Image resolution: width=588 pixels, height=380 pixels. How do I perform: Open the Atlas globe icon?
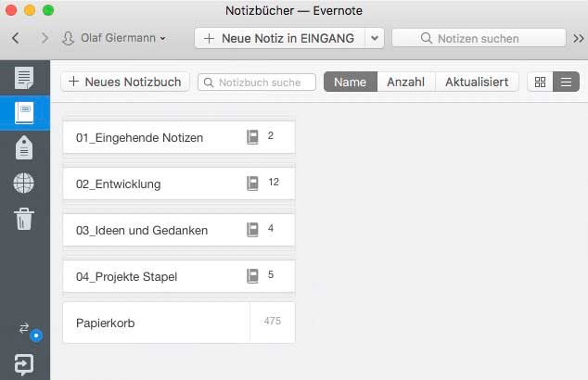[24, 183]
